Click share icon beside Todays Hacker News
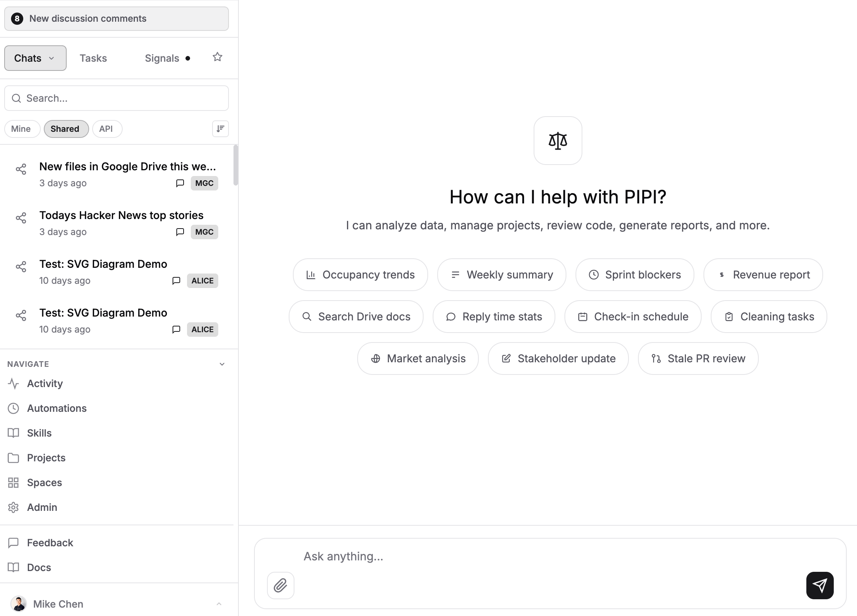This screenshot has width=857, height=616. [21, 218]
